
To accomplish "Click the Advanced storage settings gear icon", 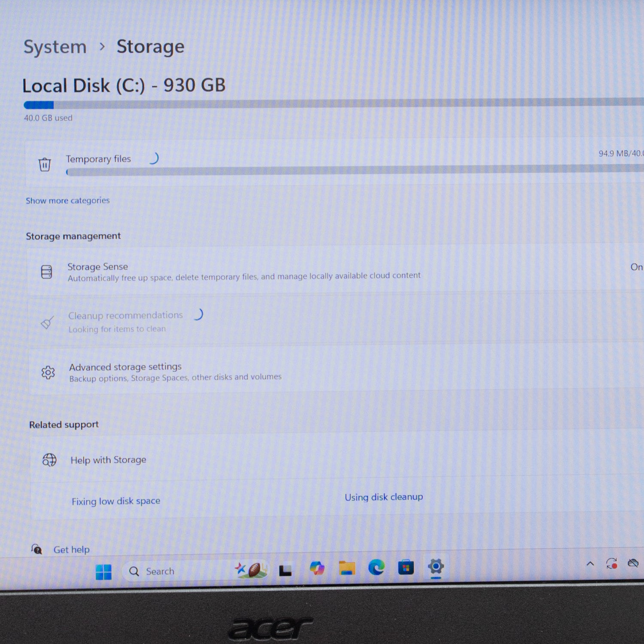I will [x=48, y=372].
